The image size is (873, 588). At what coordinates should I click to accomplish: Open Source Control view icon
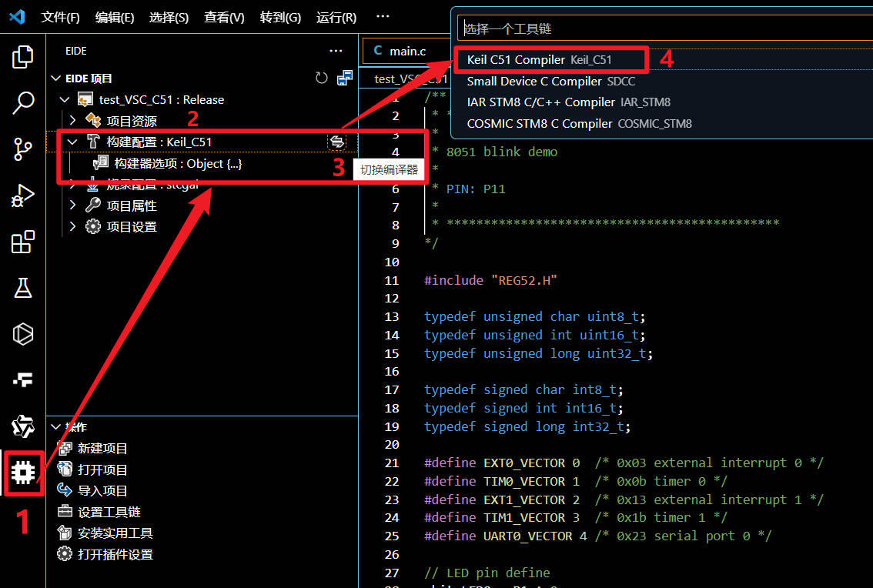click(x=23, y=149)
